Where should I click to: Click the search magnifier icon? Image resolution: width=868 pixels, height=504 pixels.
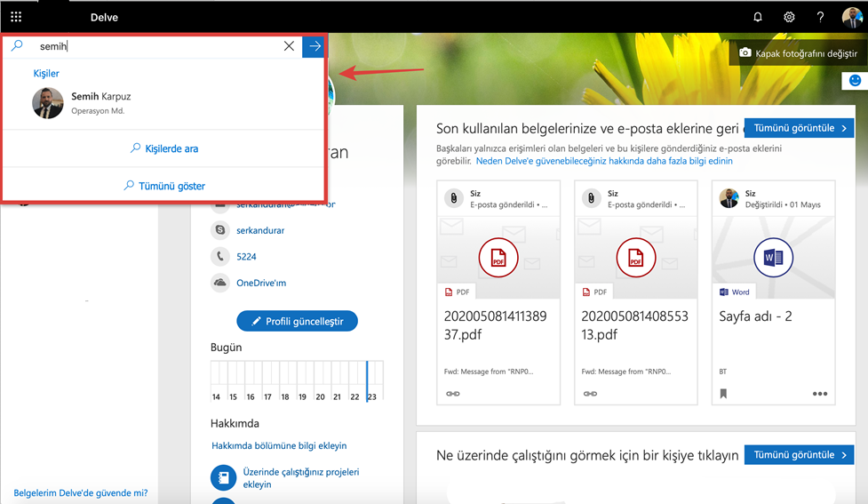18,45
